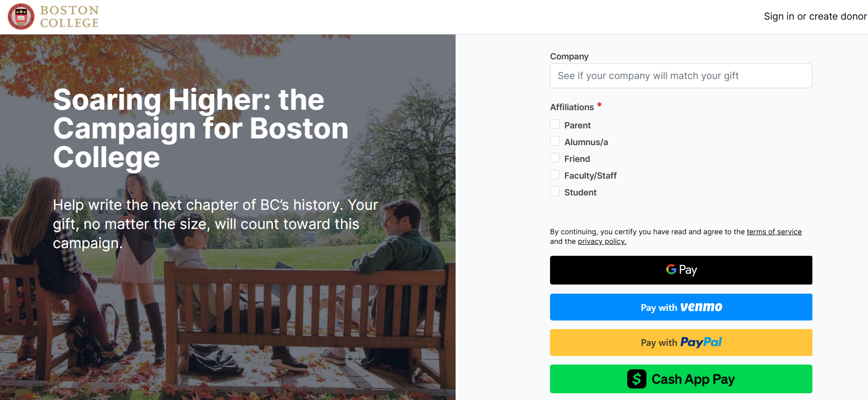
Task: Click the Boston College wordmark text
Action: (70, 17)
